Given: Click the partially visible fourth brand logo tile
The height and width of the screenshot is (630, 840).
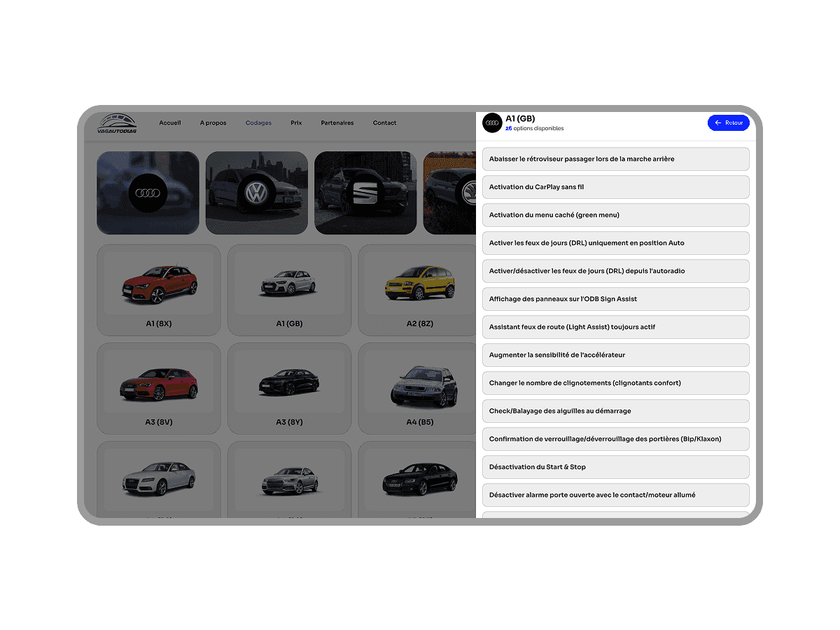Looking at the screenshot, I should click(x=451, y=192).
